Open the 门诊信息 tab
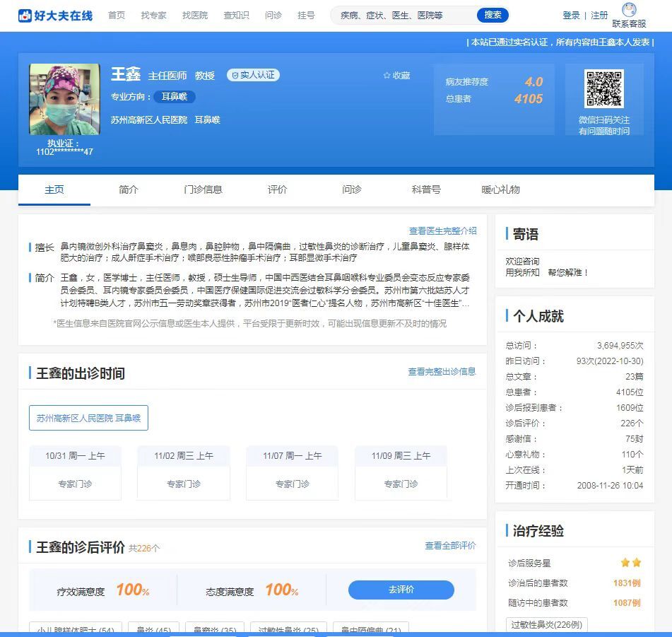Image resolution: width=672 pixels, height=637 pixels. (x=203, y=189)
